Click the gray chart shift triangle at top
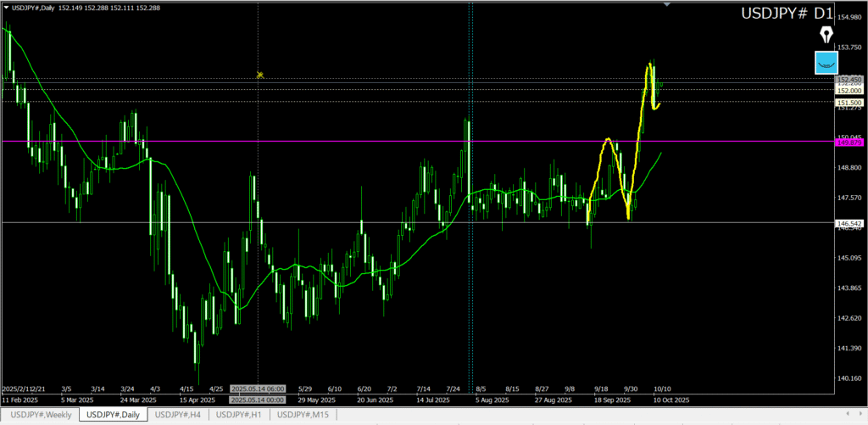 (668, 5)
